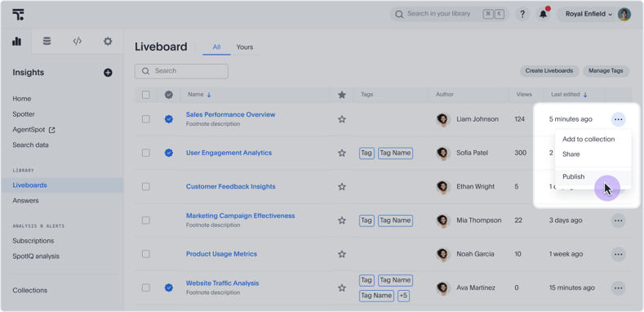
Task: Check the User Engagement Analytics row checkbox
Action: [146, 153]
